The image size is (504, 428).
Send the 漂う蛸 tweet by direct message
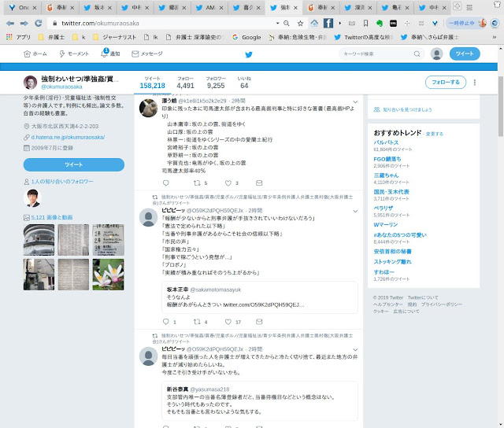pyautogui.click(x=259, y=183)
